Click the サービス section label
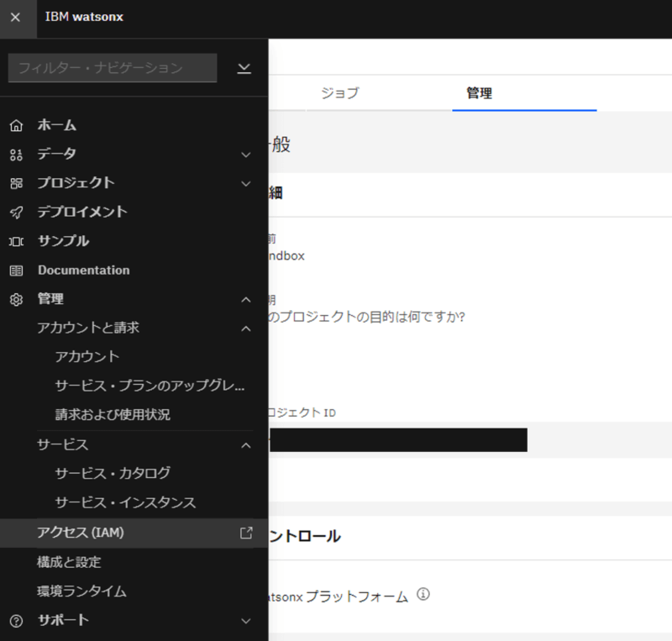The height and width of the screenshot is (641, 672). tap(62, 444)
